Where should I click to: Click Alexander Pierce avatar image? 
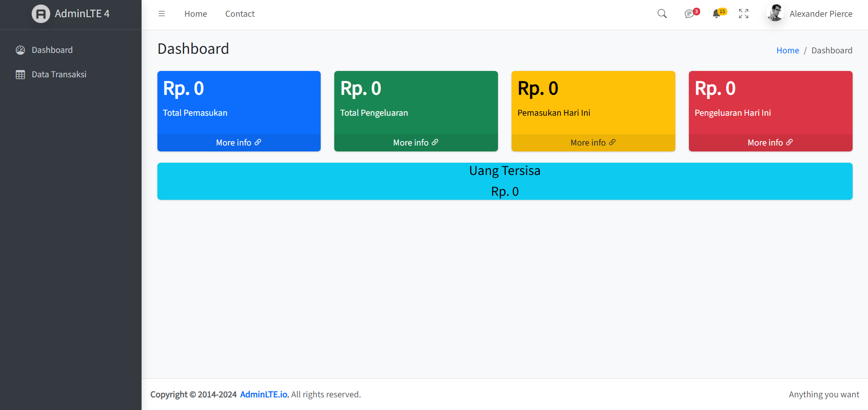point(775,13)
